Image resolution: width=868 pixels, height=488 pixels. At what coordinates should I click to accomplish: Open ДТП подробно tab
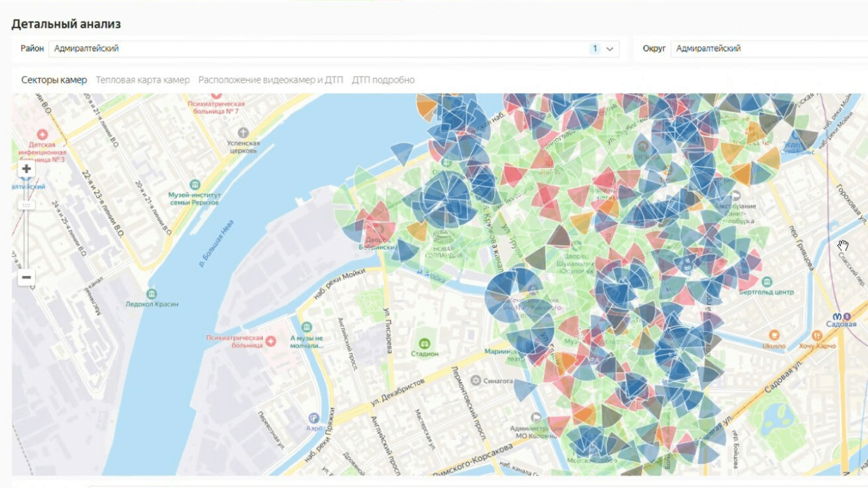tap(383, 80)
